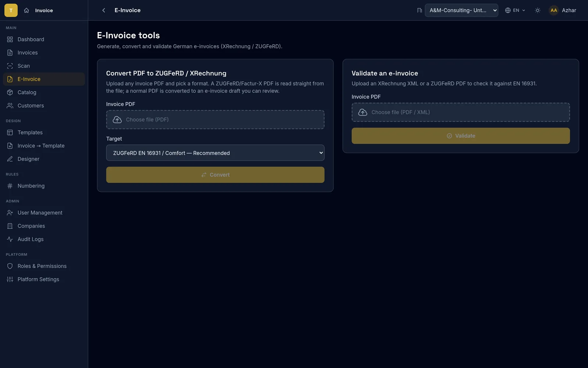Click "Convert PDF to ZUGFeRD / XRechnung" heading
The image size is (588, 368).
(x=166, y=73)
